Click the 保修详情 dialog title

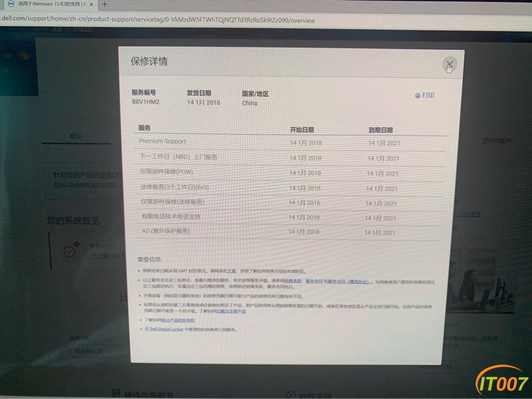(149, 61)
